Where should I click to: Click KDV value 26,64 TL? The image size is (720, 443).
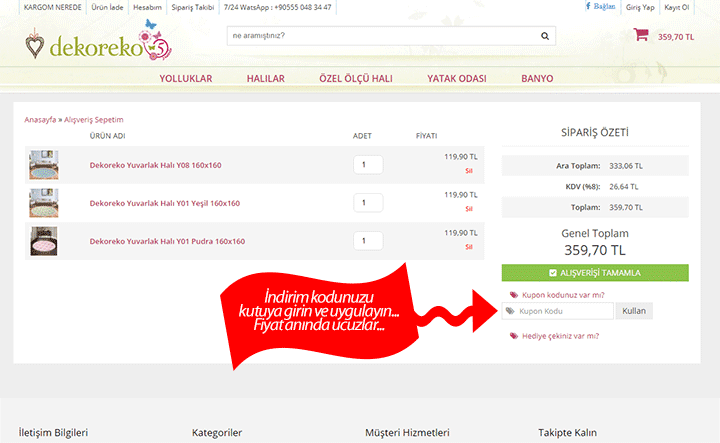[624, 187]
